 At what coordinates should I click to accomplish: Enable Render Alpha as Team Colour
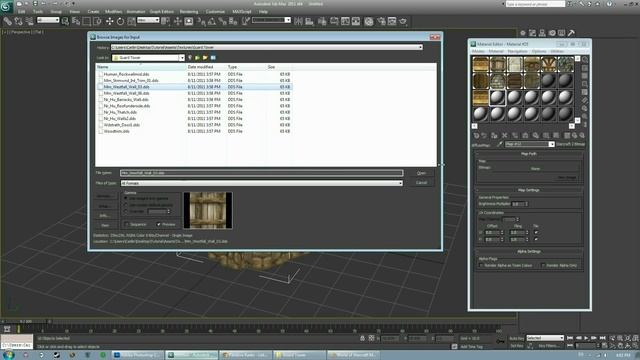point(481,265)
